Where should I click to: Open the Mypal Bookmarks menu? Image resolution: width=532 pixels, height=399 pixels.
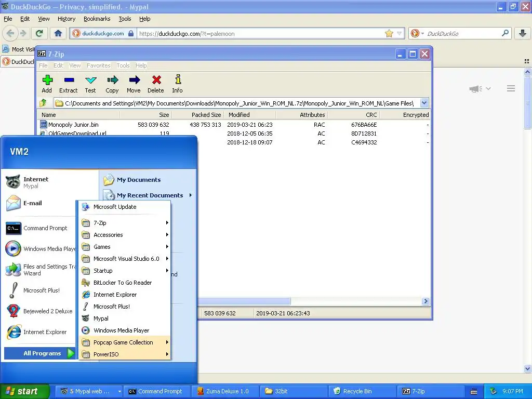point(97,19)
